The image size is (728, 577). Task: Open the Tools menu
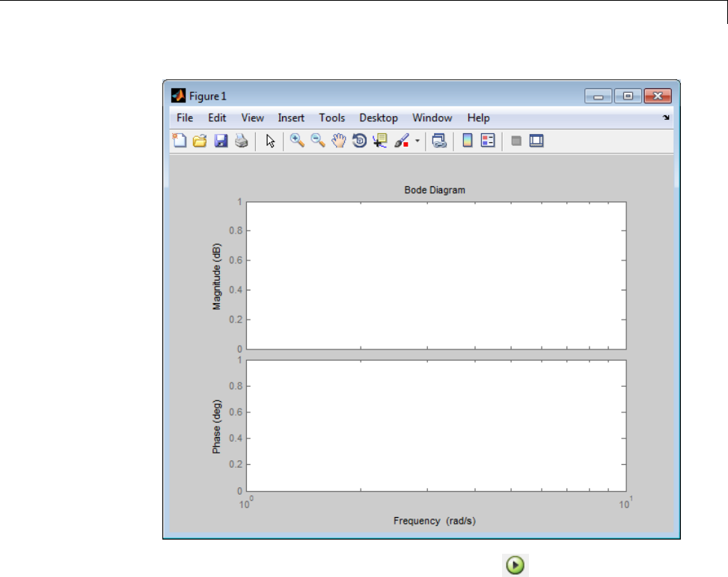tap(332, 118)
